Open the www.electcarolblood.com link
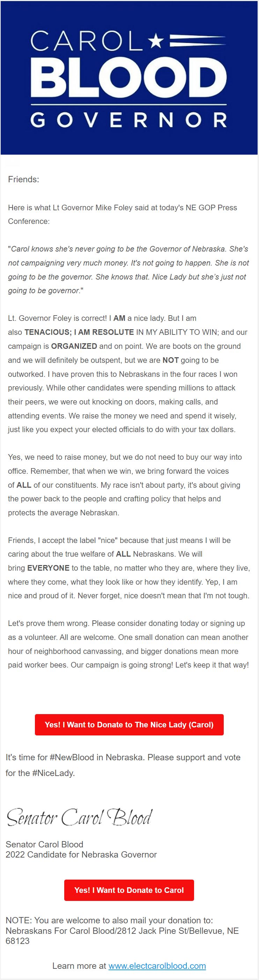259x980 pixels. [x=157, y=966]
